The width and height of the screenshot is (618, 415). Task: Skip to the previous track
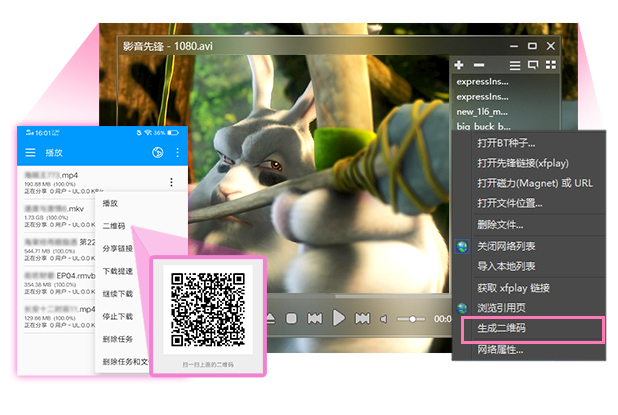click(315, 319)
